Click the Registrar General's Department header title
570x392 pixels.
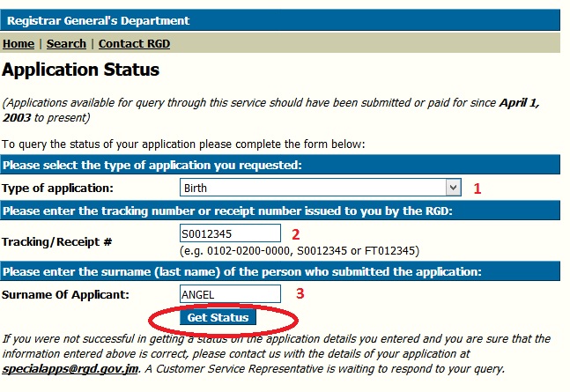click(x=98, y=20)
